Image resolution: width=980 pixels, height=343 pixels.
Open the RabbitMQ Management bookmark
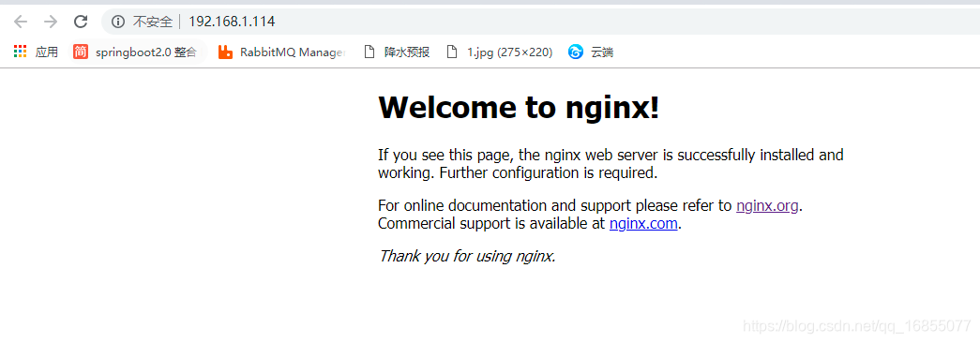click(x=282, y=52)
